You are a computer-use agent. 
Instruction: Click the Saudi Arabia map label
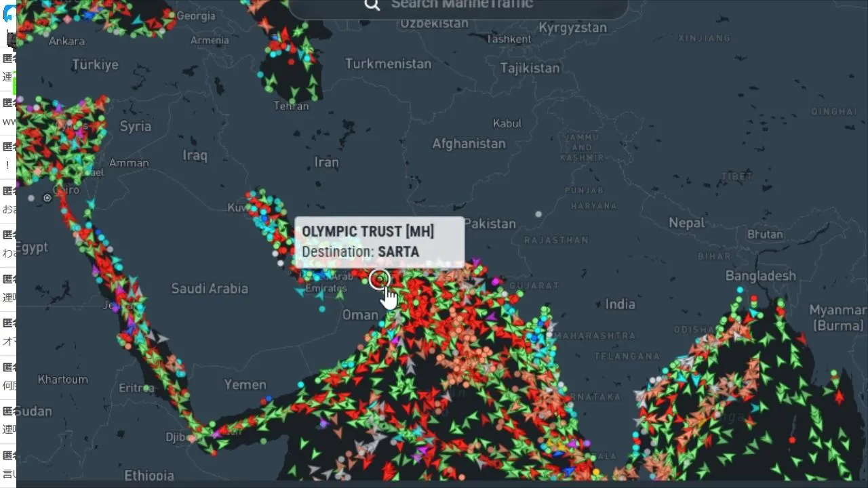click(x=209, y=289)
